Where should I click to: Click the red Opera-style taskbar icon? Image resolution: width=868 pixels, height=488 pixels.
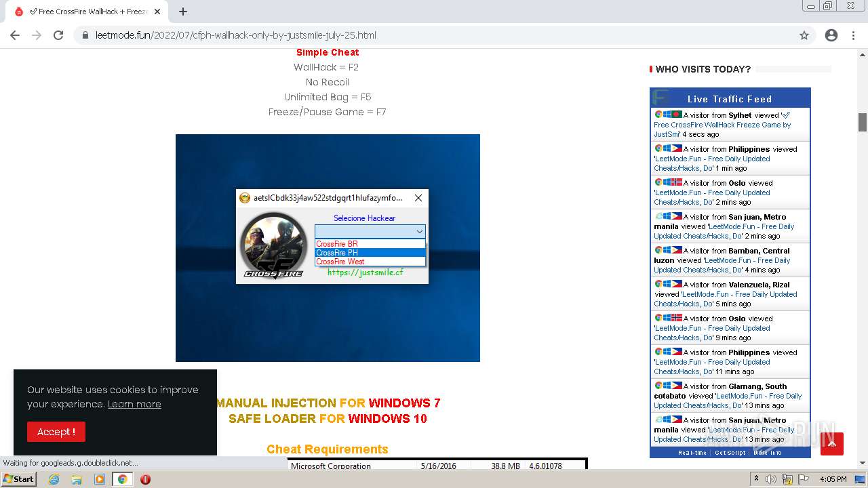tap(145, 479)
